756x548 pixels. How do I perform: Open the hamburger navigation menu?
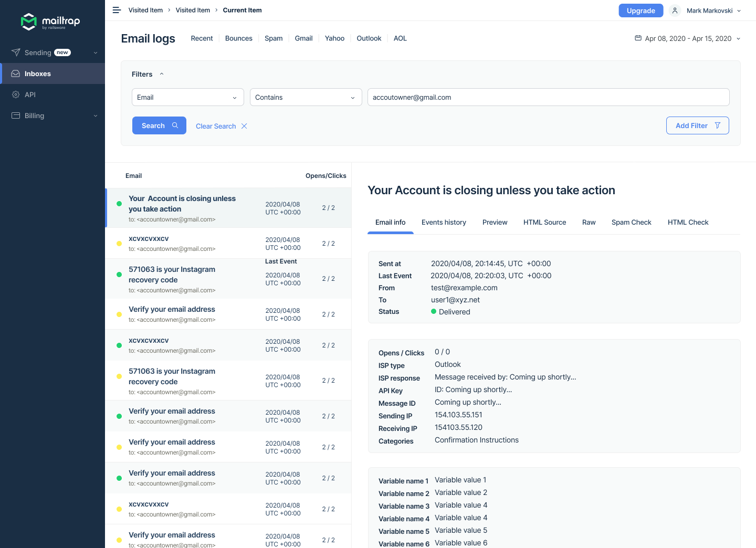coord(117,9)
